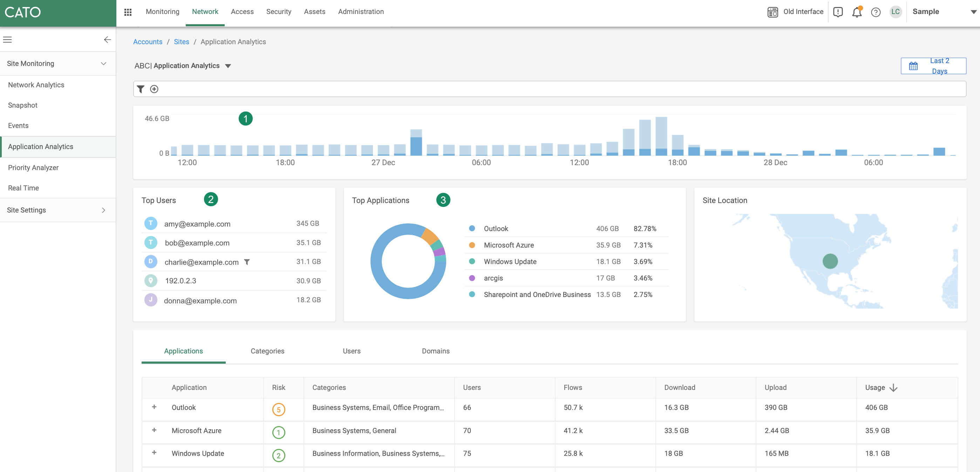Open the Security top menu
Screen dimensions: 980x472
coord(279,12)
